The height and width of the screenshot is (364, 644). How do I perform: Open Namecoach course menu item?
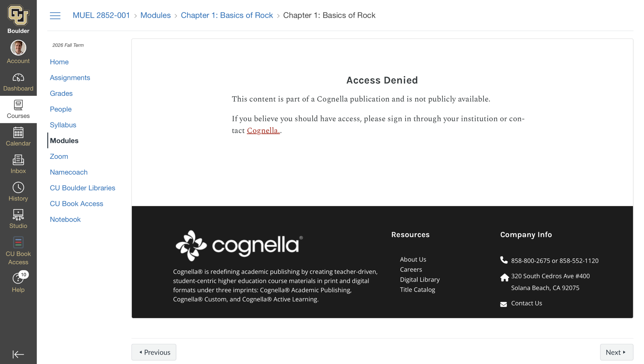pyautogui.click(x=69, y=172)
